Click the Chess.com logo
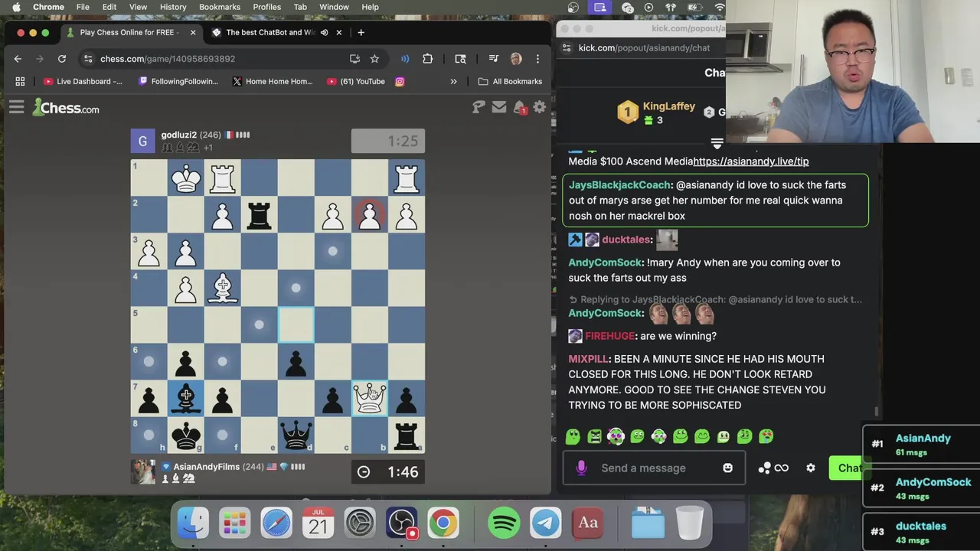Viewport: 980px width, 551px height. pyautogui.click(x=66, y=108)
